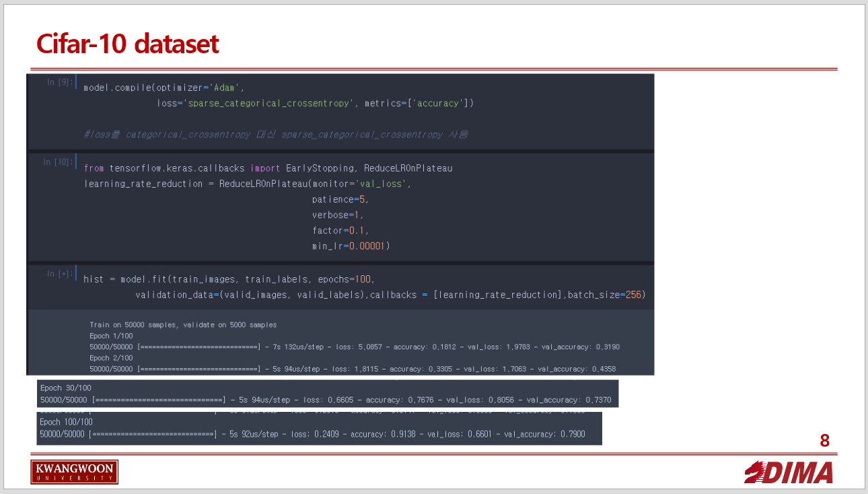868x494 pixels.
Task: Click the Epoch 30 progress line with loss 0.6605
Action: 326,400
